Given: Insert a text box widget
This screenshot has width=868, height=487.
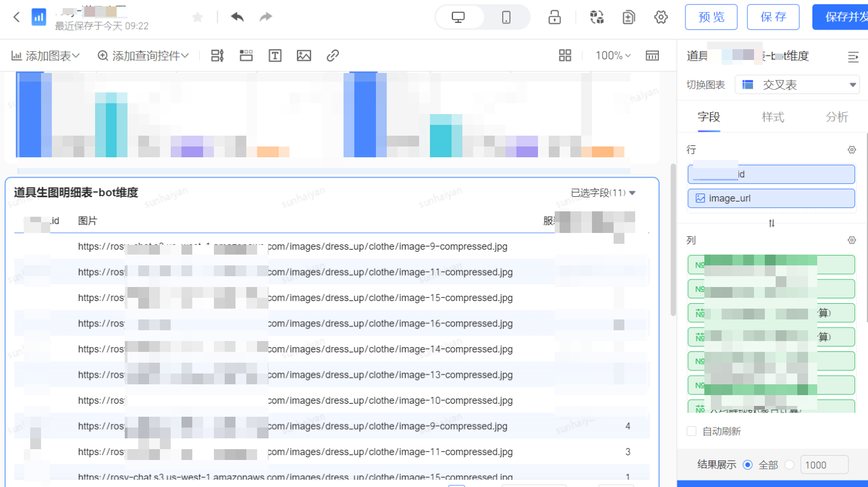Looking at the screenshot, I should [x=275, y=56].
